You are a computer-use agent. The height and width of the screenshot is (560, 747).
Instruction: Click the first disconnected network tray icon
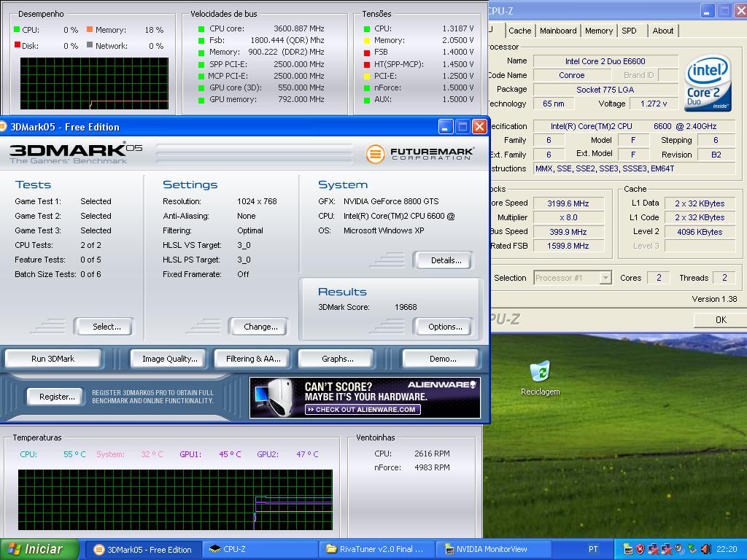[x=653, y=549]
